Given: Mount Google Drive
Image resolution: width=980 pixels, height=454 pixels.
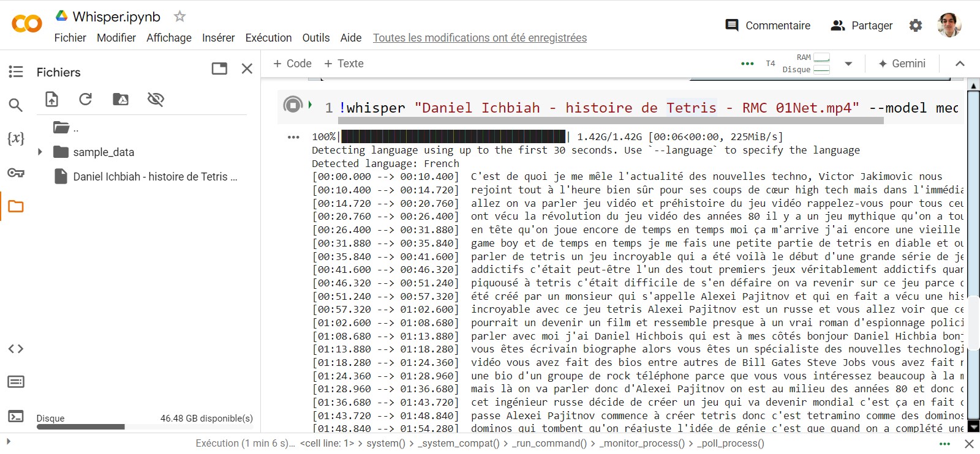Looking at the screenshot, I should coord(121,99).
